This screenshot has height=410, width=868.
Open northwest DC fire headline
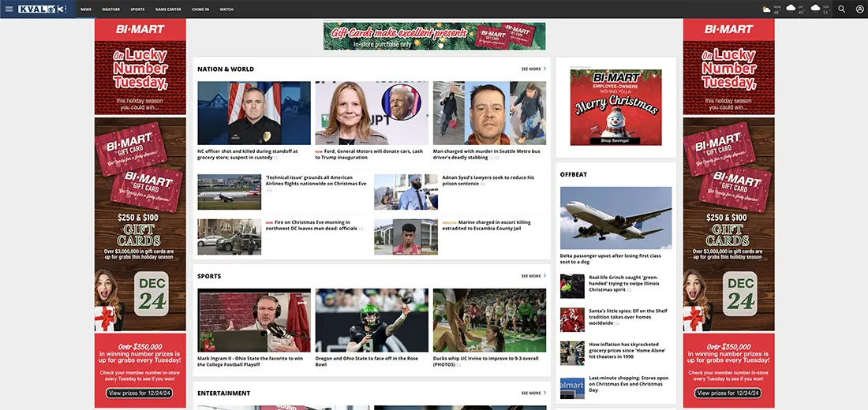click(311, 225)
